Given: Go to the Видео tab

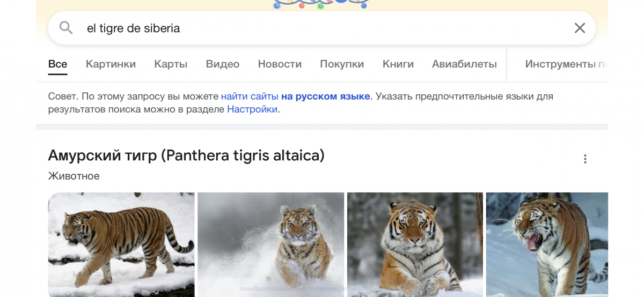Looking at the screenshot, I should click(222, 64).
